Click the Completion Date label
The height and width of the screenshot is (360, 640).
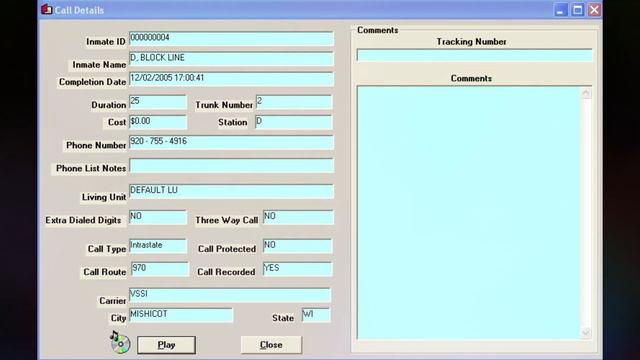pos(92,82)
